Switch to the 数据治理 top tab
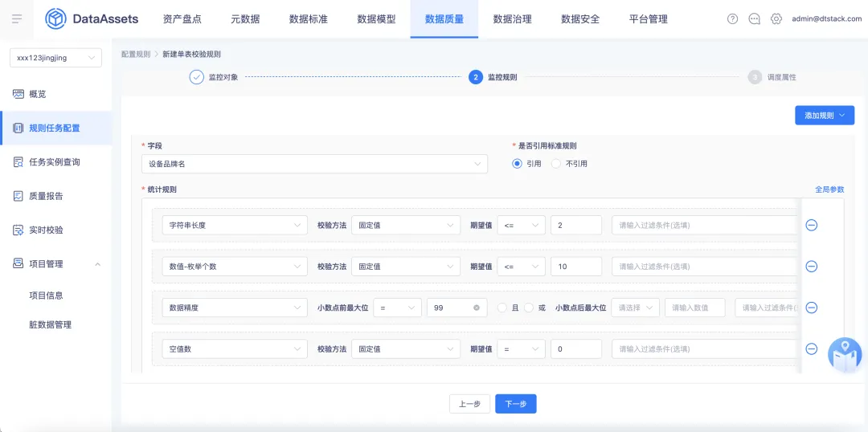 click(512, 18)
